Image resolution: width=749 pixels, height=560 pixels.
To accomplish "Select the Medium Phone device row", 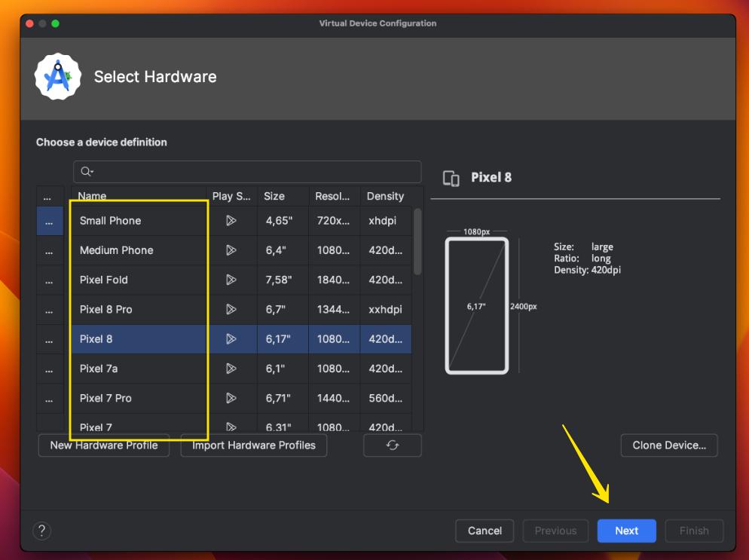I will [241, 250].
